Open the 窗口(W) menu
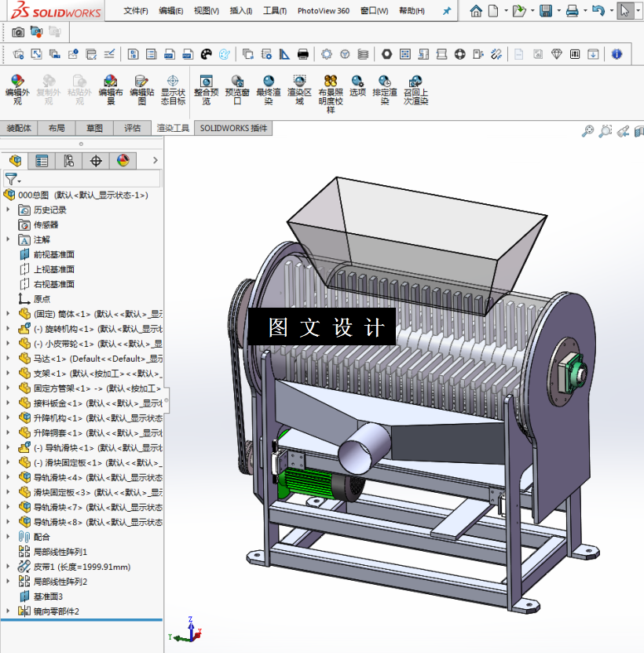 point(375,11)
